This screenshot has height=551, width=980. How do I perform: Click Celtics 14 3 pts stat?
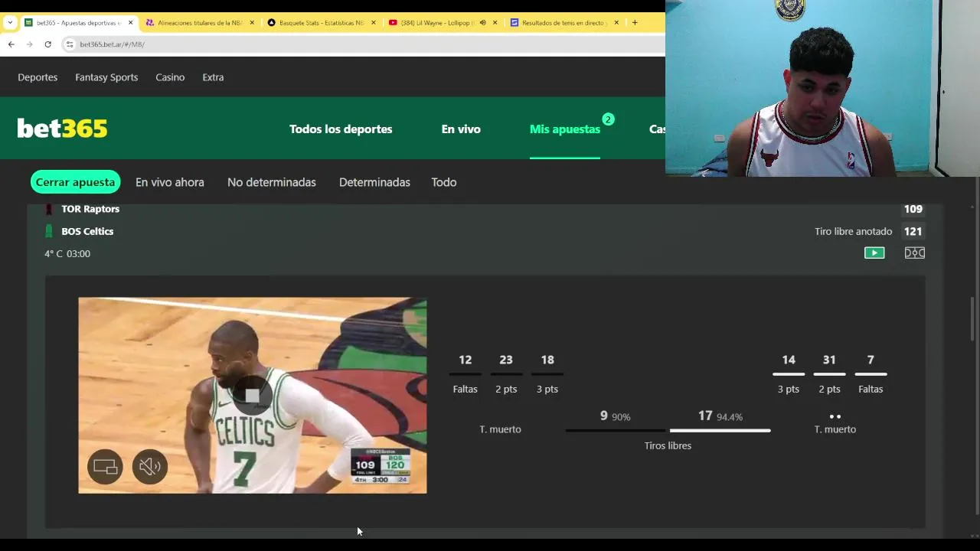pos(789,373)
